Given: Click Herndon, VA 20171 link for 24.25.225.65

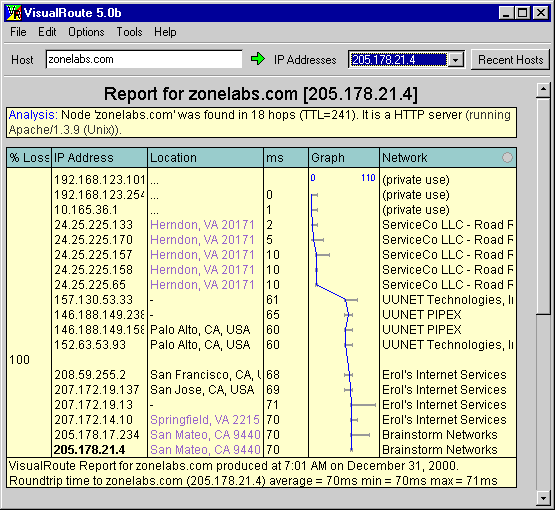Looking at the screenshot, I should tap(202, 285).
